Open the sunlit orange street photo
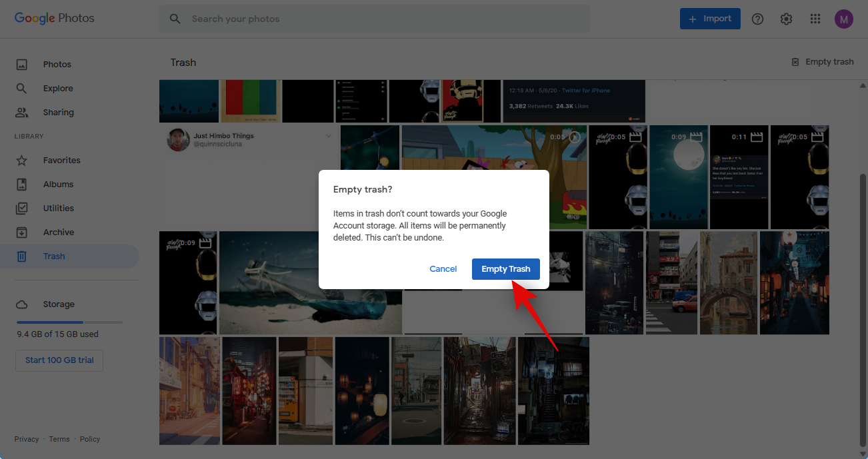 [189, 391]
